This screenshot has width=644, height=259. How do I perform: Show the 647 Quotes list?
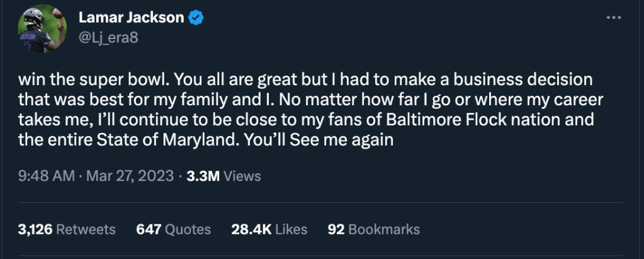[173, 229]
